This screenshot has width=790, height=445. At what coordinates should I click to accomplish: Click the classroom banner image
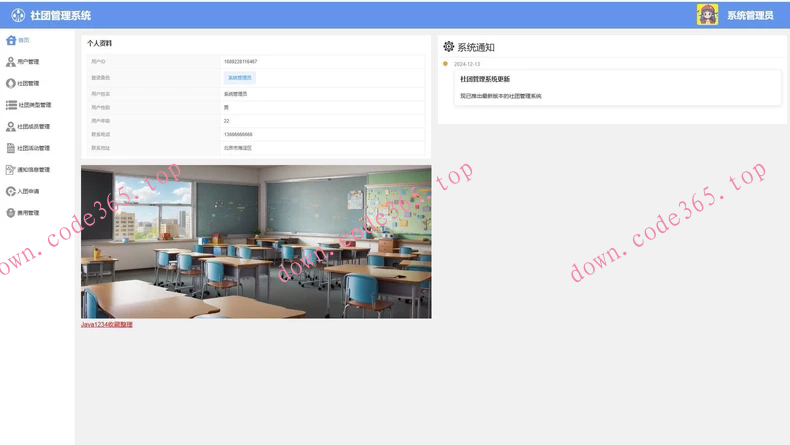[256, 242]
